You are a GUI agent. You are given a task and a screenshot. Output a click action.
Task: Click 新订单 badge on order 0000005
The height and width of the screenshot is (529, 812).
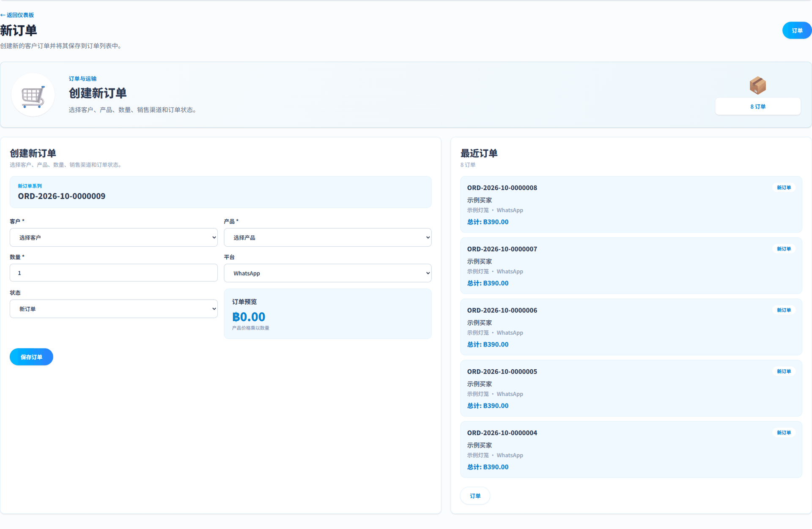coord(784,371)
